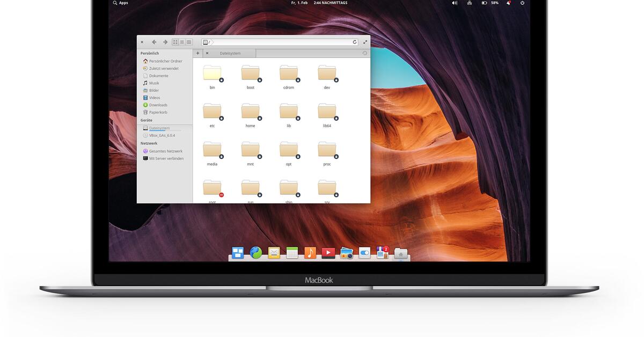644x337 pixels.
Task: Open the network indicator
Action: pos(470,3)
